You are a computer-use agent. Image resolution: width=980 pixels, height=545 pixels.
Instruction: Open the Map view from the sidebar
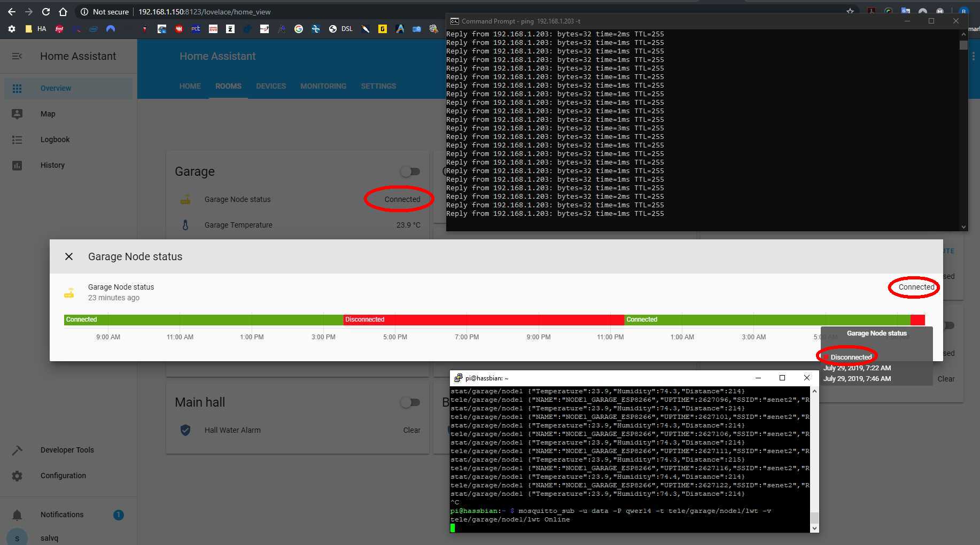point(48,114)
